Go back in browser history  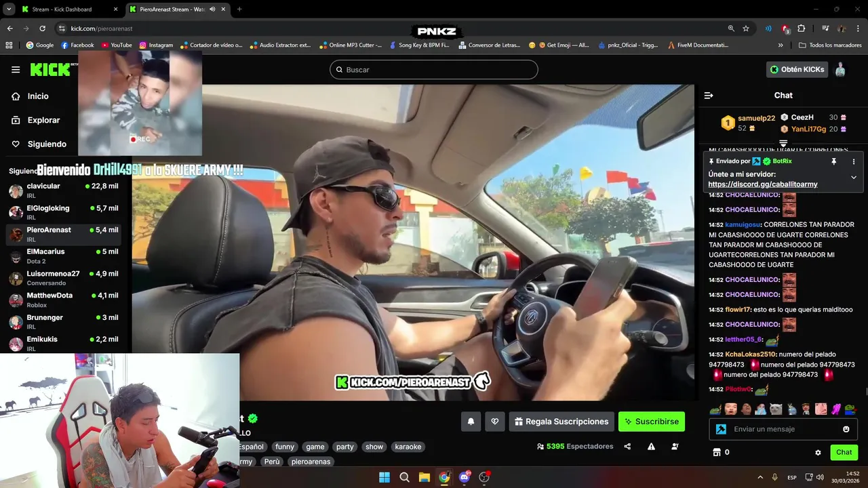9,28
